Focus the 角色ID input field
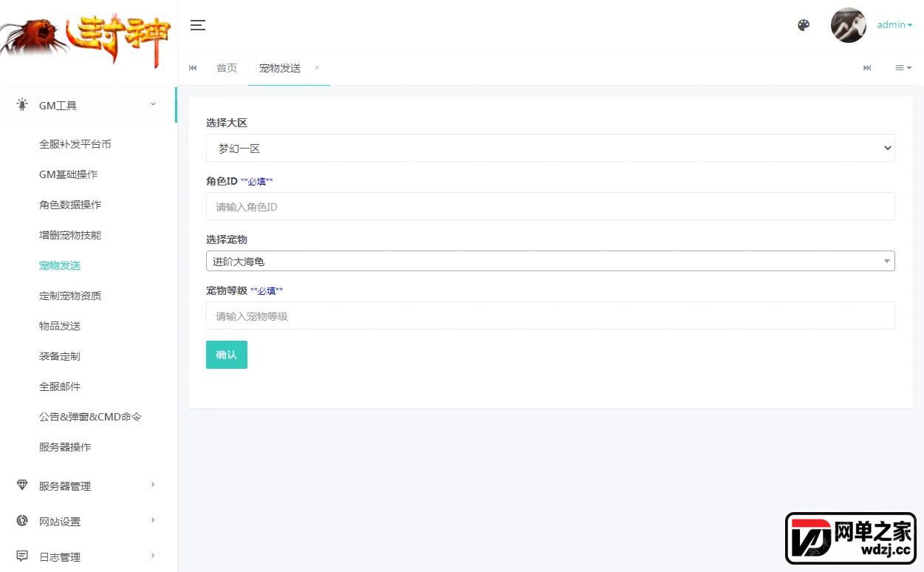The image size is (924, 572). tap(550, 206)
